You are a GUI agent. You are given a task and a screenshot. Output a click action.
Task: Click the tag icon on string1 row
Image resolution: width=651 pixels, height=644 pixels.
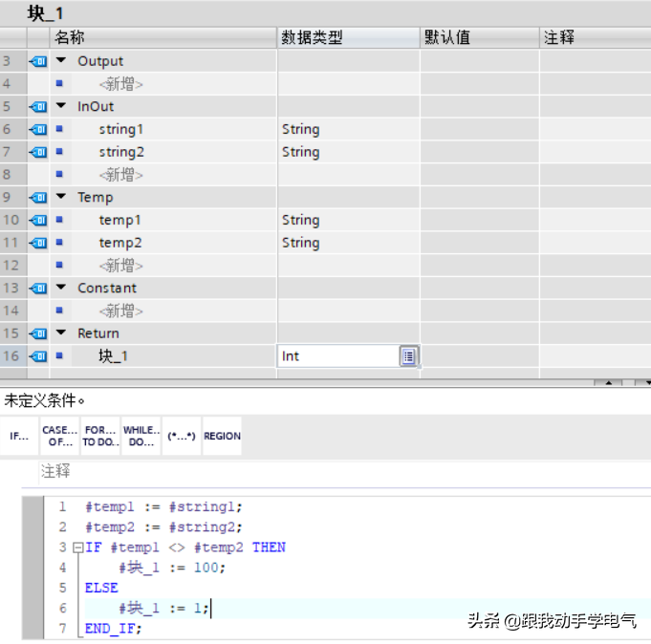click(x=38, y=129)
